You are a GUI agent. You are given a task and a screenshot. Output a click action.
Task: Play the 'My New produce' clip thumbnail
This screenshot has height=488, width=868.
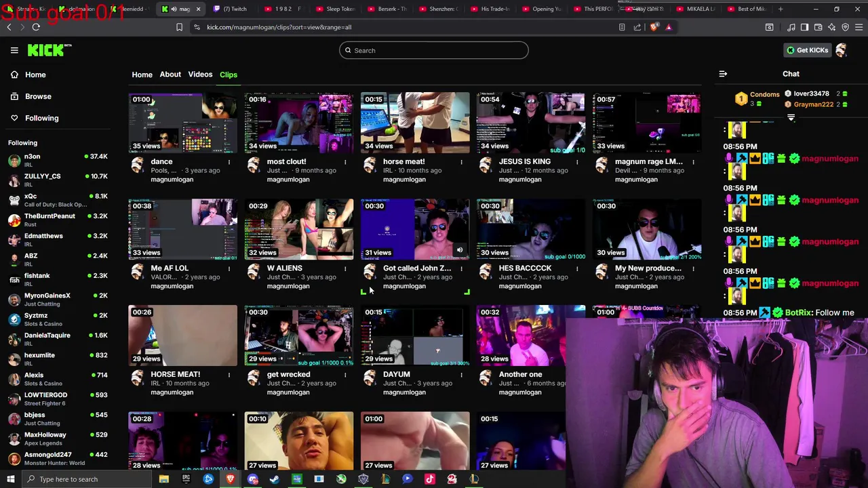[647, 229]
